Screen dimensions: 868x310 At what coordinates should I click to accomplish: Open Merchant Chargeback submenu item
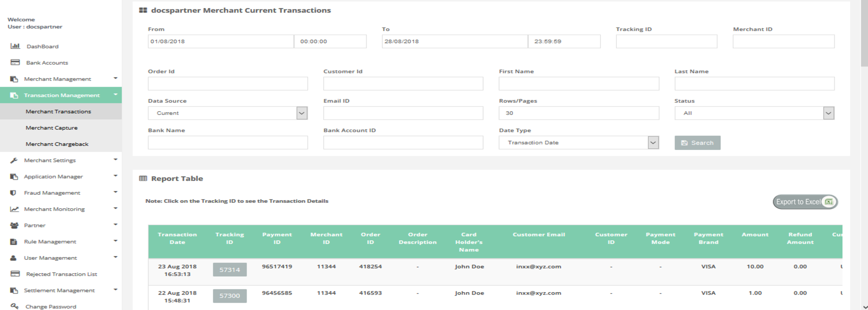click(x=57, y=144)
